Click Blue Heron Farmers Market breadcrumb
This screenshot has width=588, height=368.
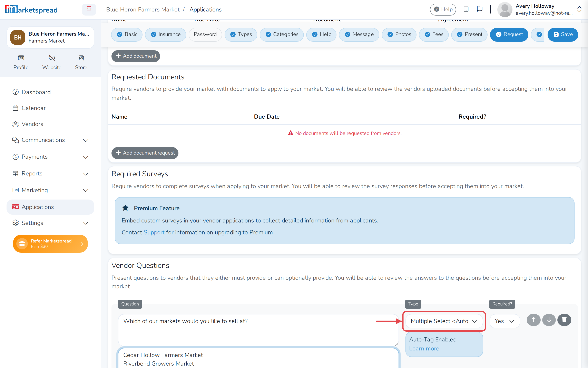pos(143,9)
